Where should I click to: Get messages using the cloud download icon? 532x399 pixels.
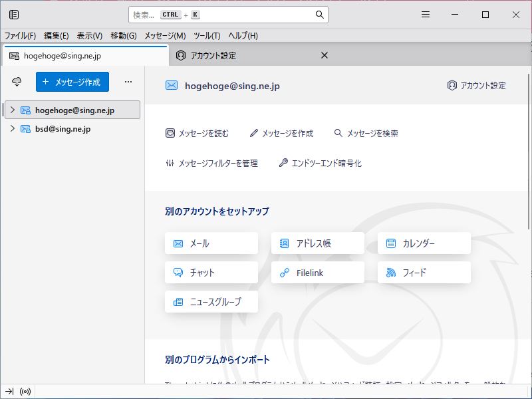[17, 82]
